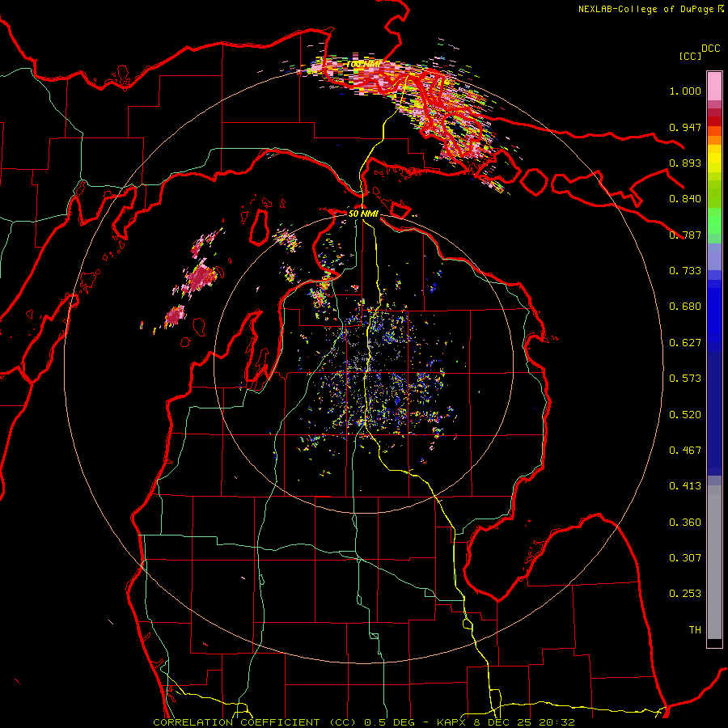Pick the dark red color bar segment

[x=714, y=121]
